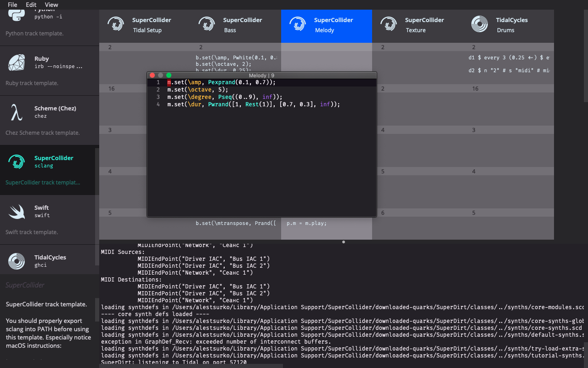Open the Edit menu
The height and width of the screenshot is (368, 588).
point(31,5)
